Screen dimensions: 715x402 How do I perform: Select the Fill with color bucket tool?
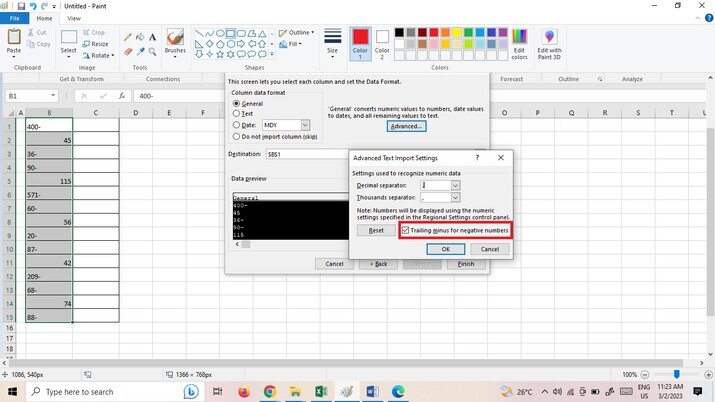pos(140,37)
